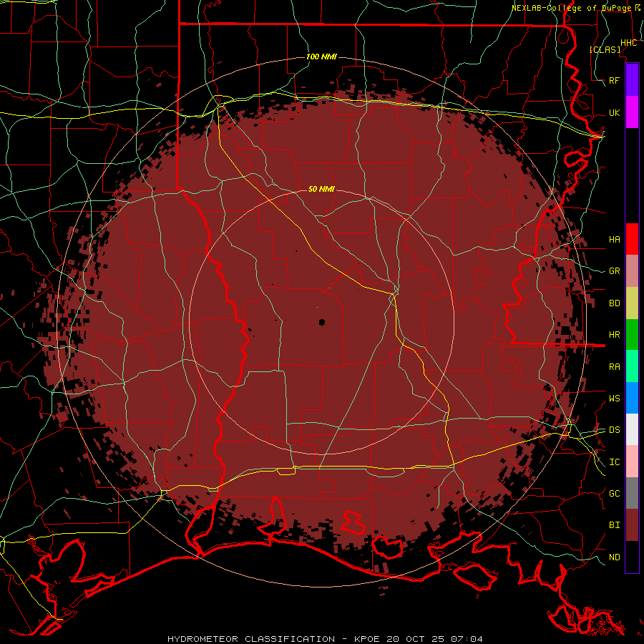This screenshot has height=644, width=644.
Task: Click the GC legend label
Action: pos(615,494)
